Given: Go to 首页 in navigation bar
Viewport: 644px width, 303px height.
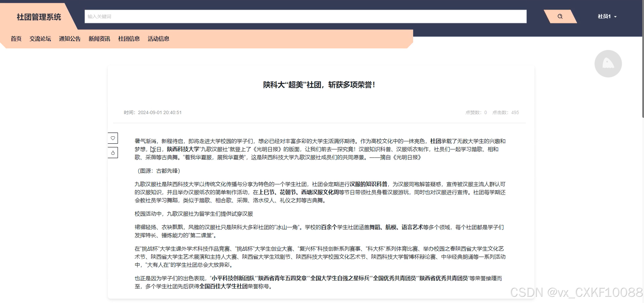Looking at the screenshot, I should pyautogui.click(x=16, y=39).
